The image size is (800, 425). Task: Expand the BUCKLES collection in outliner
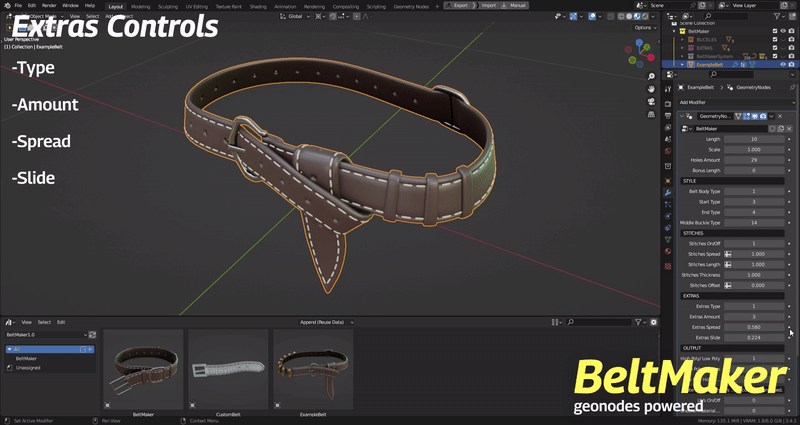683,39
